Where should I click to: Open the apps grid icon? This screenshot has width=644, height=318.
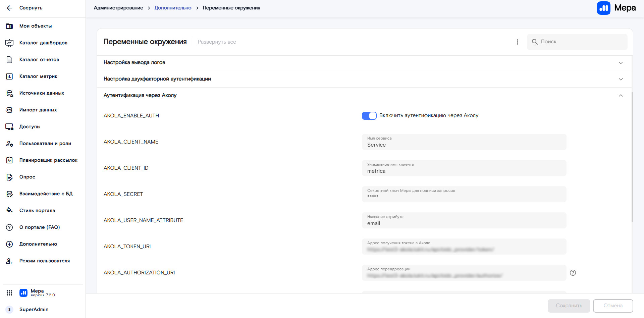click(9, 293)
